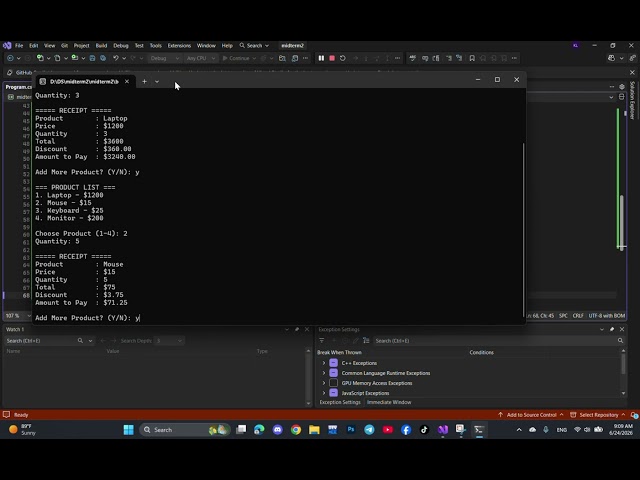Click the Break When Thrown column header
Image resolution: width=640 pixels, height=480 pixels.
coord(339,353)
